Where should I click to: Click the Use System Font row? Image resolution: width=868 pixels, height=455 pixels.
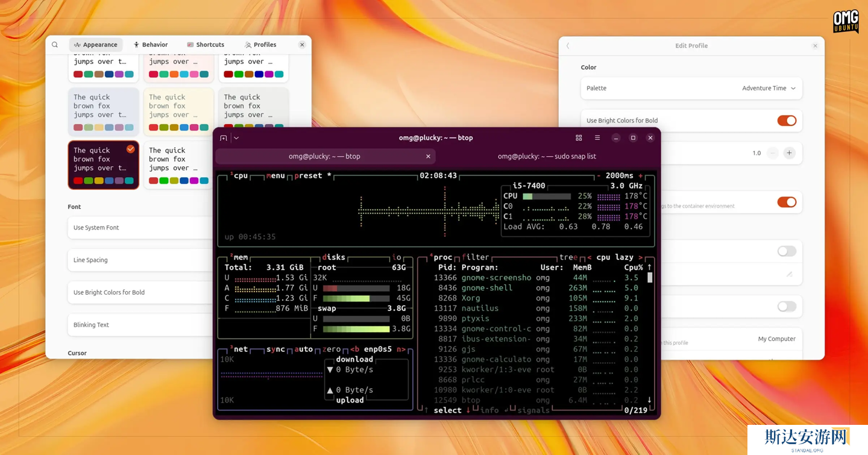point(140,228)
